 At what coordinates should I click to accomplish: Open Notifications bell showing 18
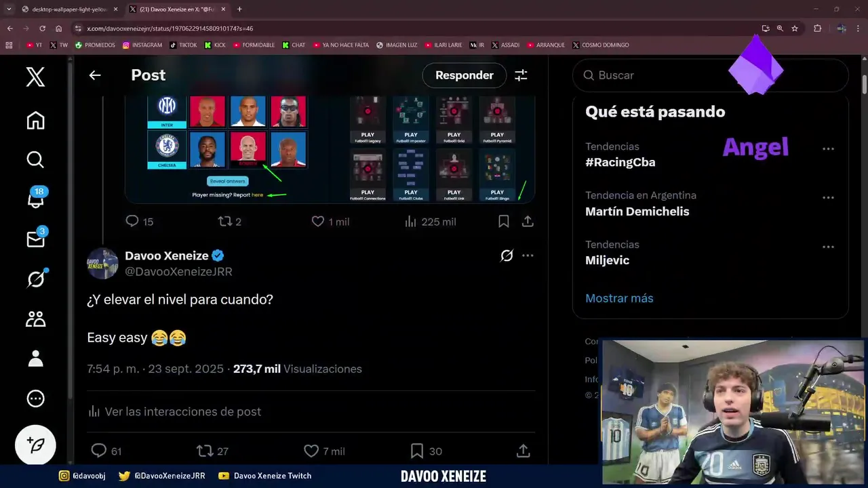pos(36,199)
